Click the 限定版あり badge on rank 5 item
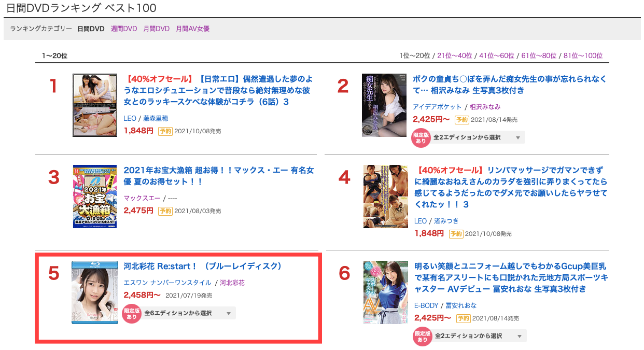This screenshot has height=350, width=644. (132, 314)
